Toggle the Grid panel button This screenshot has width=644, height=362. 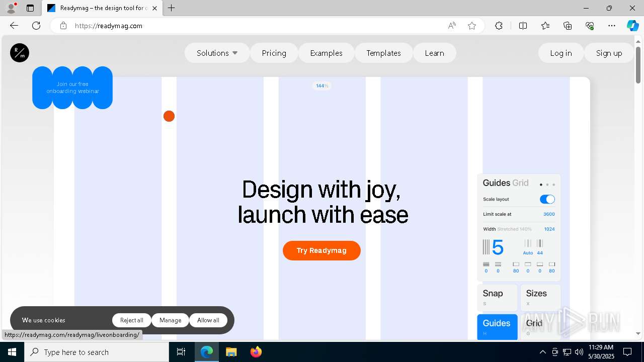(x=540, y=327)
